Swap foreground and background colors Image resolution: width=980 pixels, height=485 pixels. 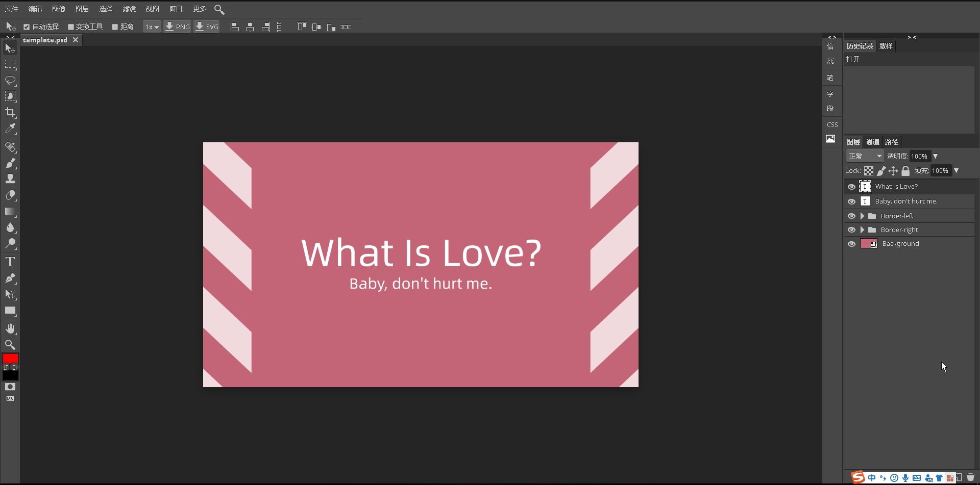[6, 367]
